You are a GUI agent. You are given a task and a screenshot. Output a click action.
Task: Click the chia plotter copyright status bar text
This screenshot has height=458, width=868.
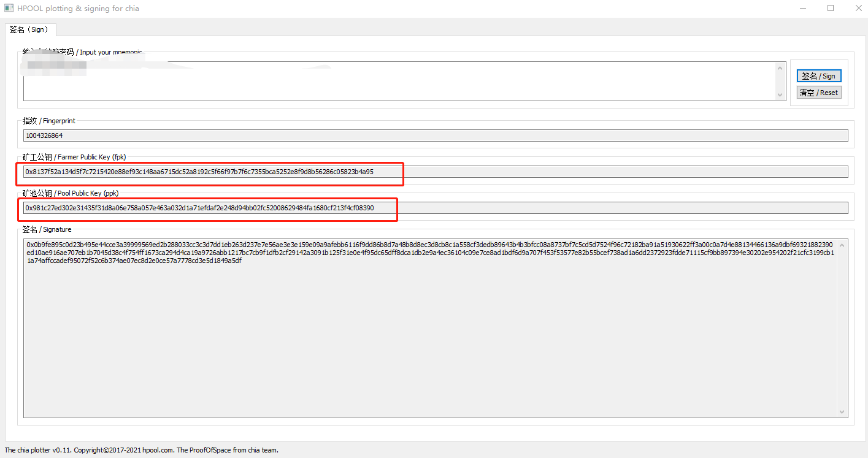tap(142, 450)
